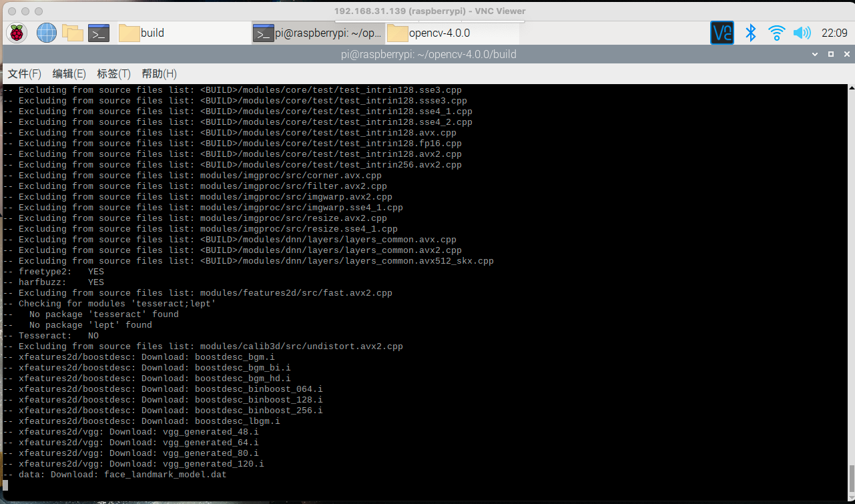Switch to the opencv-4.0.0 folder window
This screenshot has height=504, width=855.
pyautogui.click(x=453, y=33)
